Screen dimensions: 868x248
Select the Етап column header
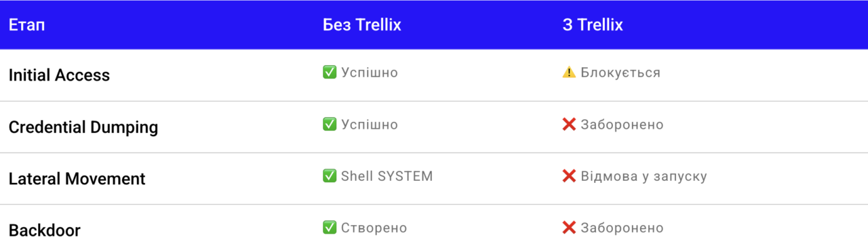point(27,25)
